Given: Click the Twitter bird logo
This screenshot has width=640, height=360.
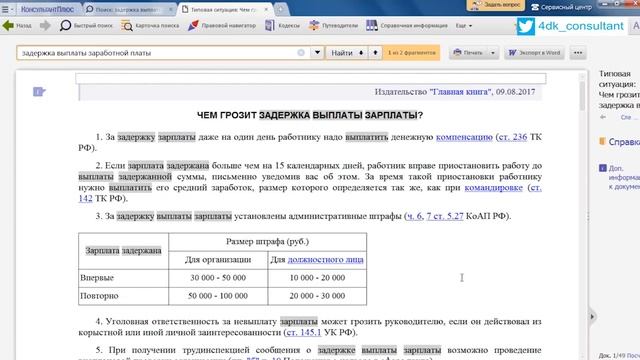Looking at the screenshot, I should coord(526,27).
